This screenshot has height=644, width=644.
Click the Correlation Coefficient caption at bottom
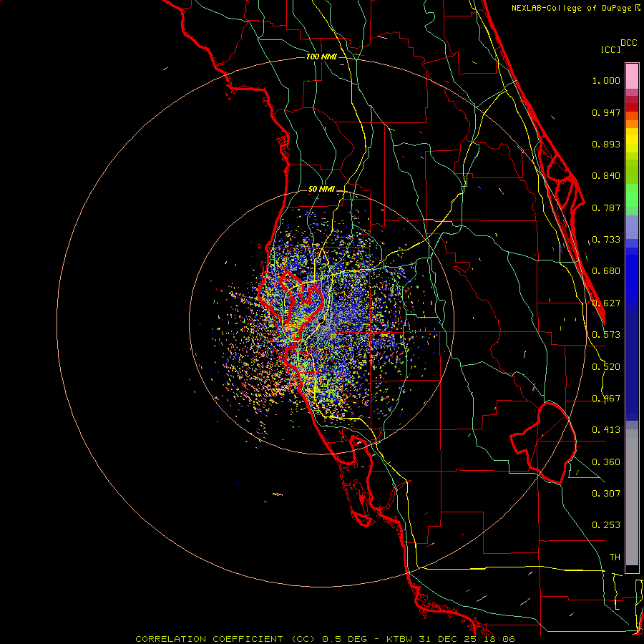tap(325, 639)
